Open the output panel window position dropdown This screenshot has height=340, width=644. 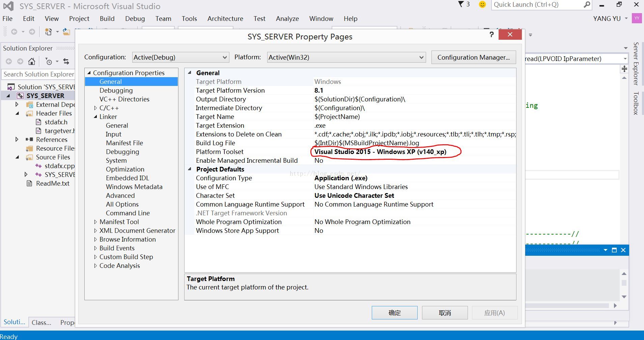[606, 250]
